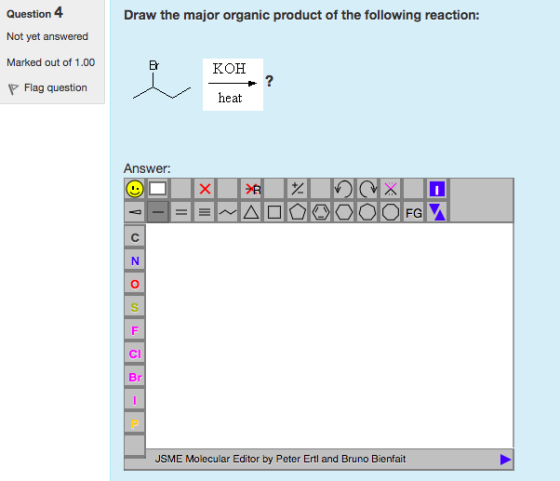Select the triple bond tool

click(205, 212)
